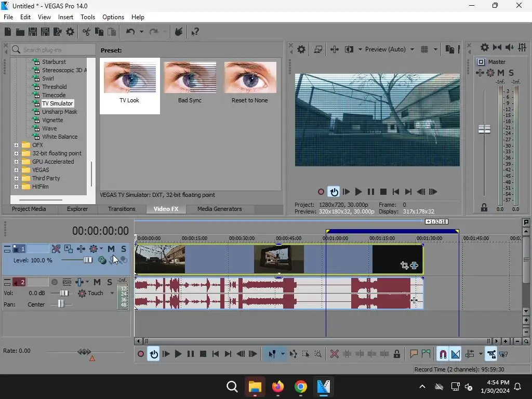Image resolution: width=532 pixels, height=399 pixels.
Task: Expand the HitFilm folder
Action: pos(16,187)
